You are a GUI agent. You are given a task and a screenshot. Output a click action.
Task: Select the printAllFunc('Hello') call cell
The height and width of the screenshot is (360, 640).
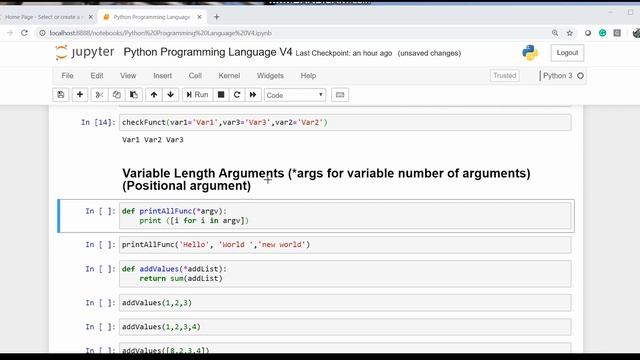(345, 244)
